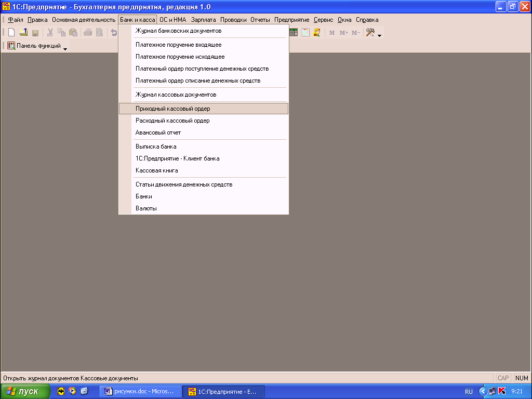Open Журнал банковских документов
532x399 pixels.
(178, 31)
